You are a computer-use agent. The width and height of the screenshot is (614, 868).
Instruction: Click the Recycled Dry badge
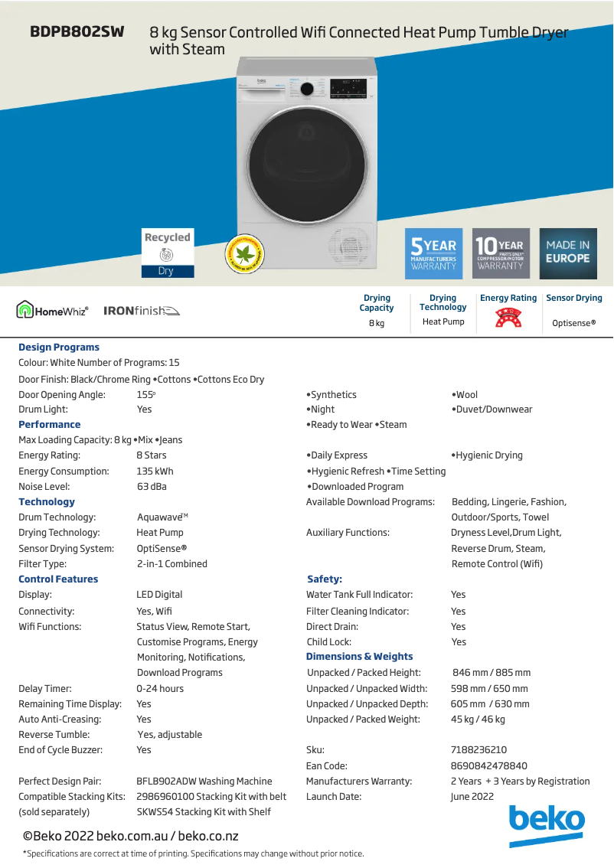[x=167, y=253]
